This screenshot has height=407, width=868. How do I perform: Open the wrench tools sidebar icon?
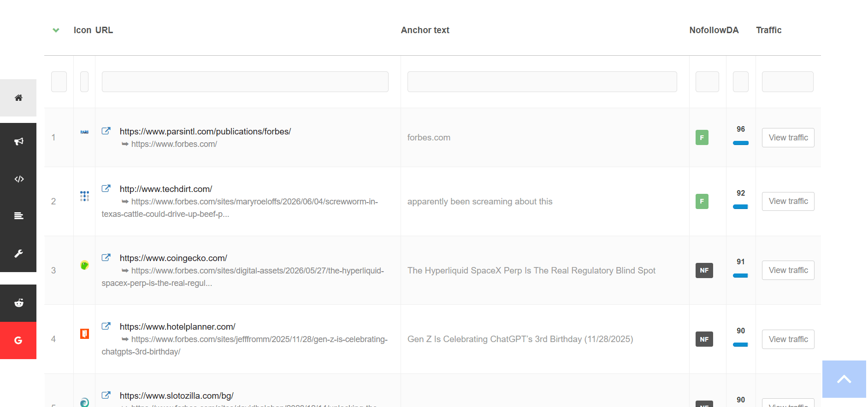click(18, 253)
